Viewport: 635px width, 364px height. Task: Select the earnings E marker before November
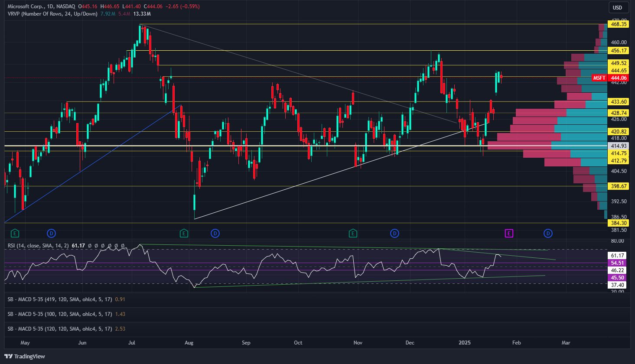(x=353, y=234)
